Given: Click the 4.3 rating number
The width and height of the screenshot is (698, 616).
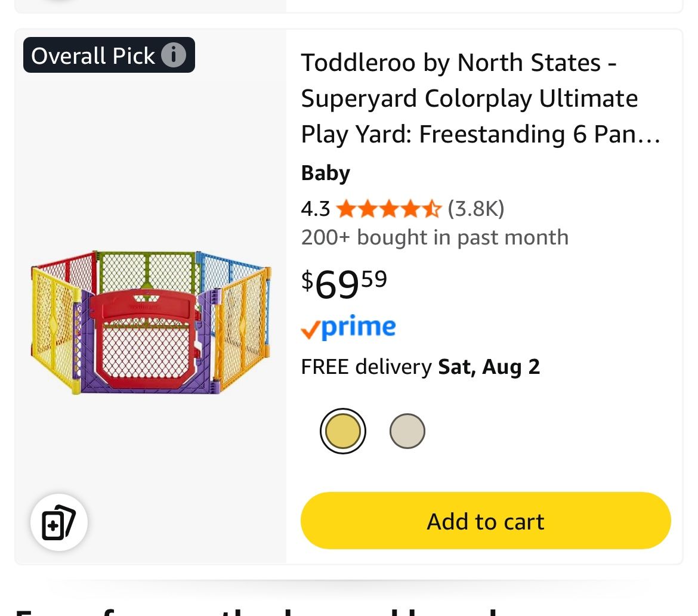Looking at the screenshot, I should [315, 209].
